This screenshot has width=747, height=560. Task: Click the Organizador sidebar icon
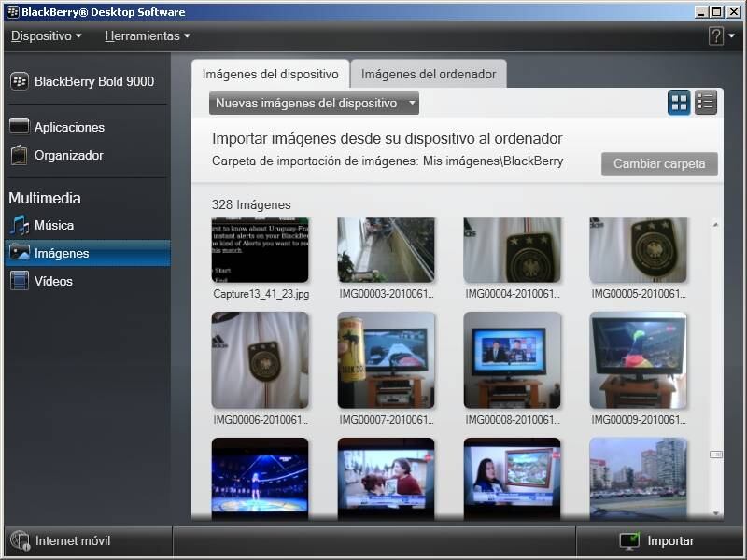[x=20, y=155]
